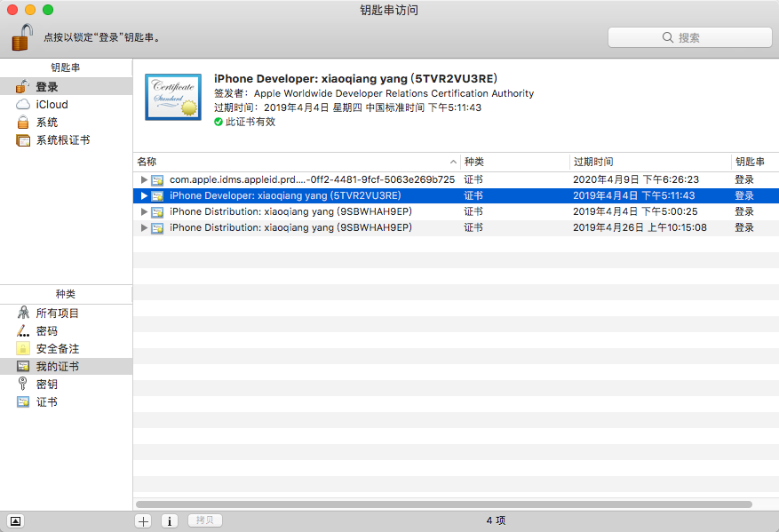Click expiry 2019年4月4日 下午5:00:25

[x=635, y=211]
